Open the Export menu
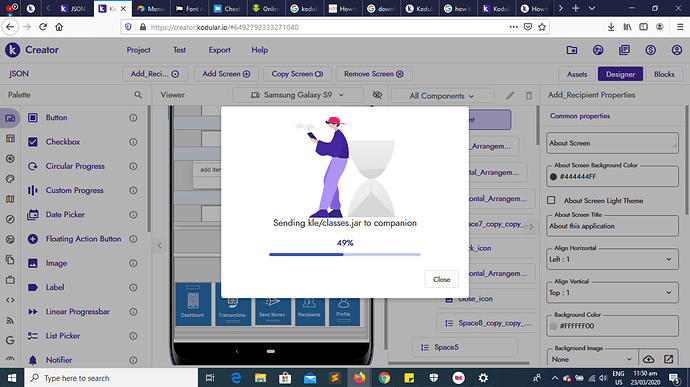 (x=219, y=50)
